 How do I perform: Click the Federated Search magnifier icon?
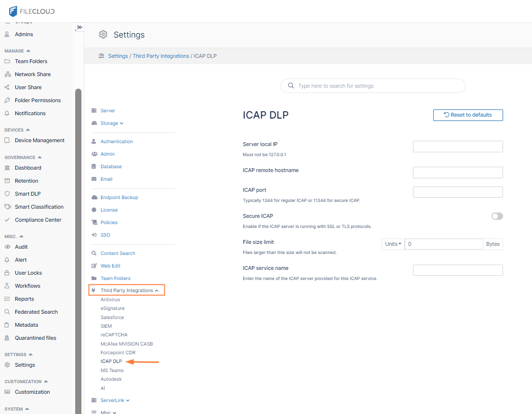tap(7, 312)
